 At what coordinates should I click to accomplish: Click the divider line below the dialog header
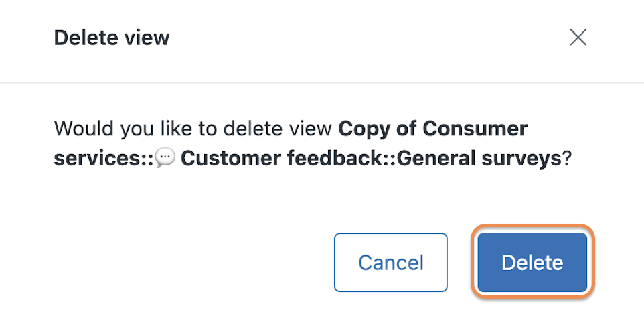322,82
